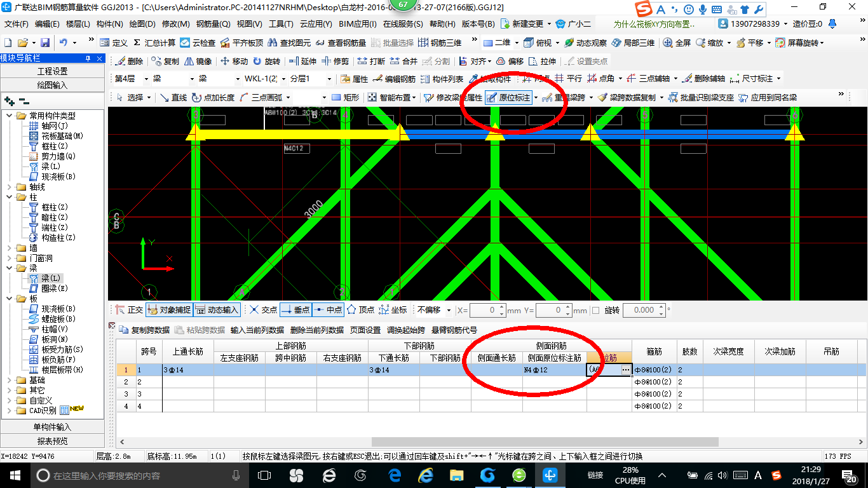Image resolution: width=868 pixels, height=488 pixels.
Task: Enable the 旋转 rotation checkbox
Action: pos(595,311)
